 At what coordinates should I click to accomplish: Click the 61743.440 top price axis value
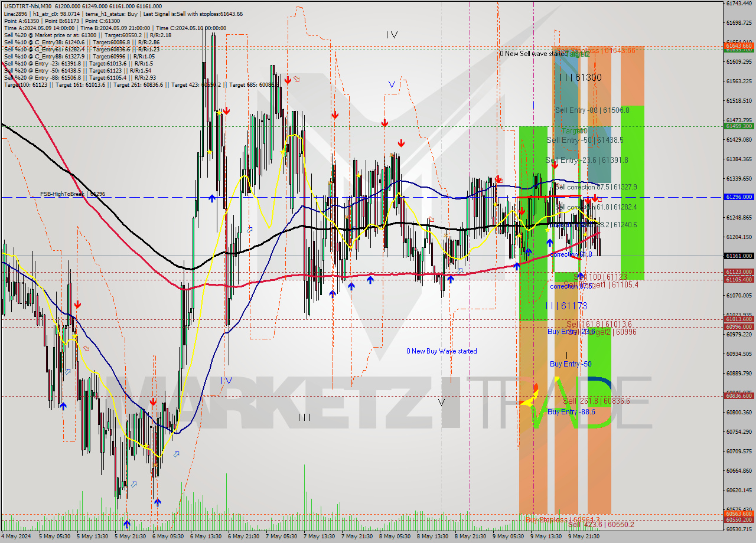tap(739, 4)
